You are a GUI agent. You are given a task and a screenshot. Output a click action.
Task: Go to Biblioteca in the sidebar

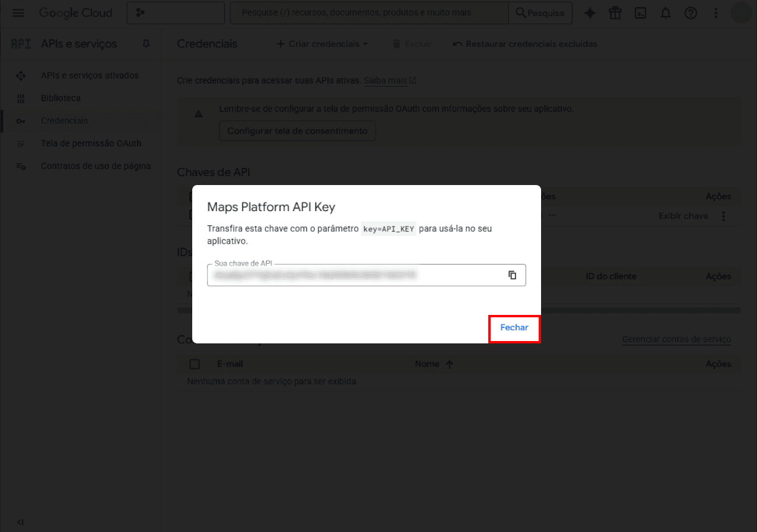point(61,98)
